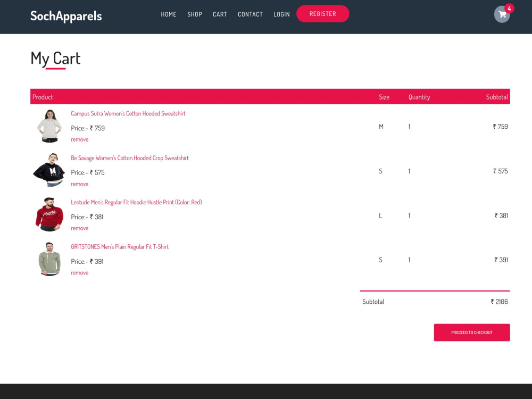Click Price:- ₹ 759 text

pos(88,128)
